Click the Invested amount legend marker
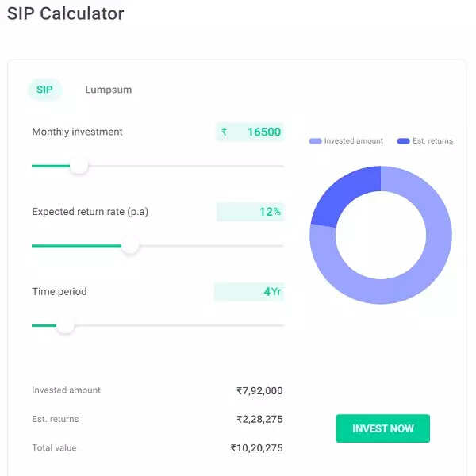This screenshot has height=476, width=476. [315, 141]
